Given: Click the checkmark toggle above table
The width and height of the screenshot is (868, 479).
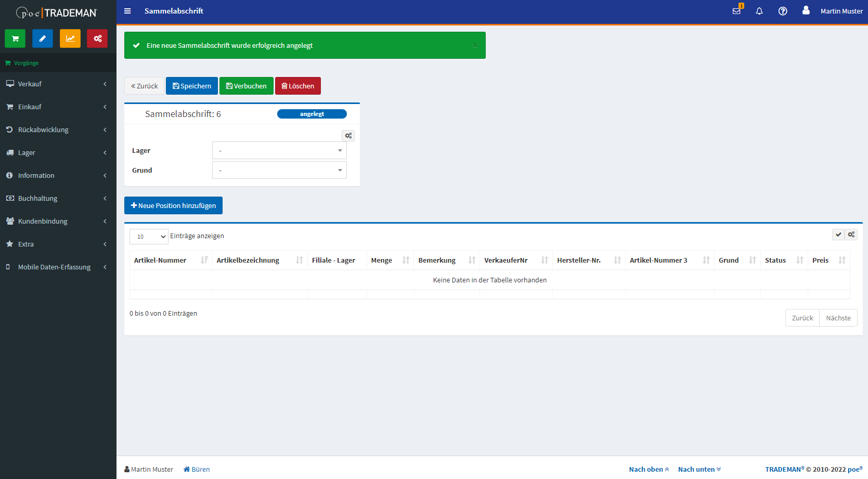Looking at the screenshot, I should [x=838, y=235].
